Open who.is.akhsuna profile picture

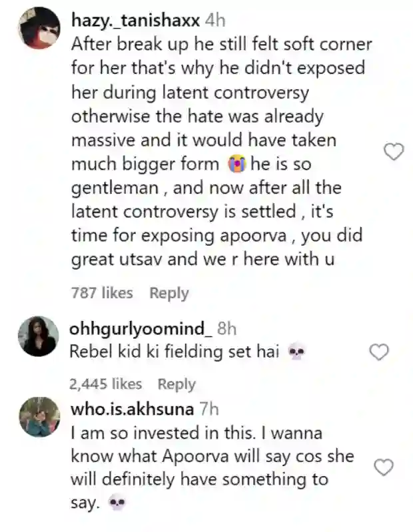[39, 417]
